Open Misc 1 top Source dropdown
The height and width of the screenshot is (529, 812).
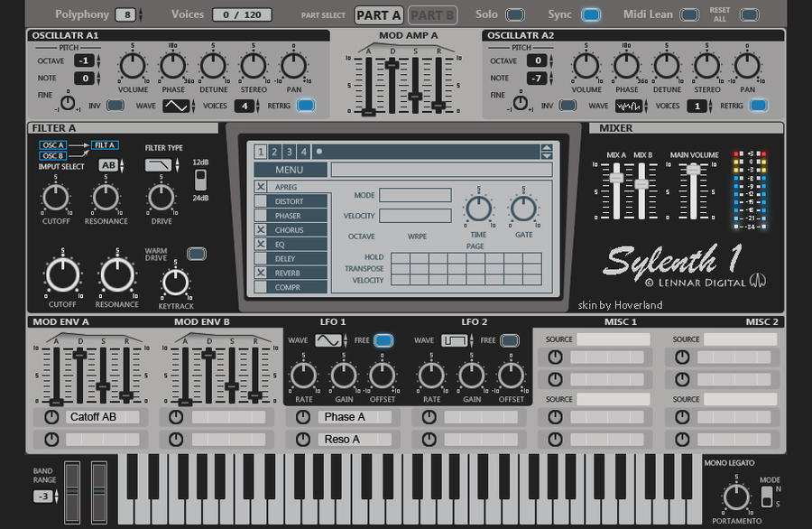pyautogui.click(x=614, y=339)
